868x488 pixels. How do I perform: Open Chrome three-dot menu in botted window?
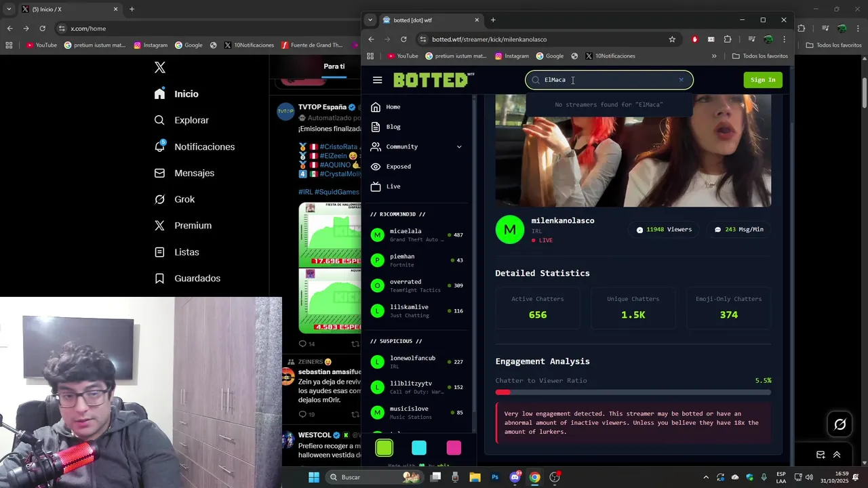[784, 39]
